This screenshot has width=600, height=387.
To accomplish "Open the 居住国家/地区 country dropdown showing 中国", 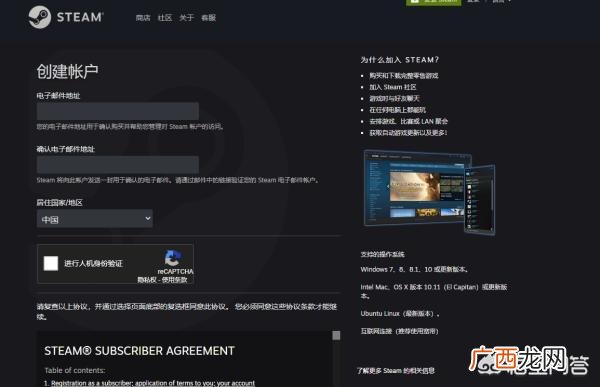I will [95, 219].
